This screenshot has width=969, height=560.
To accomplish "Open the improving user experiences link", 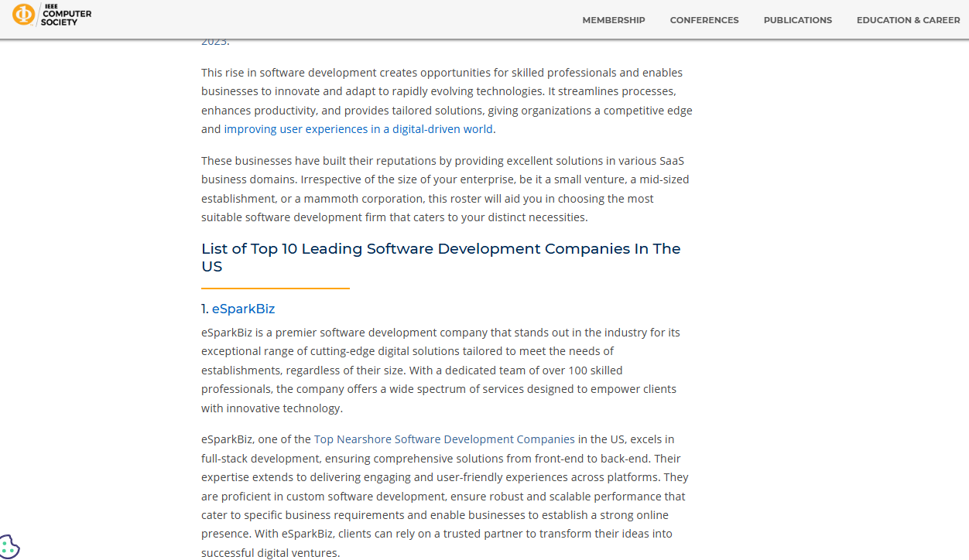I will (x=358, y=129).
